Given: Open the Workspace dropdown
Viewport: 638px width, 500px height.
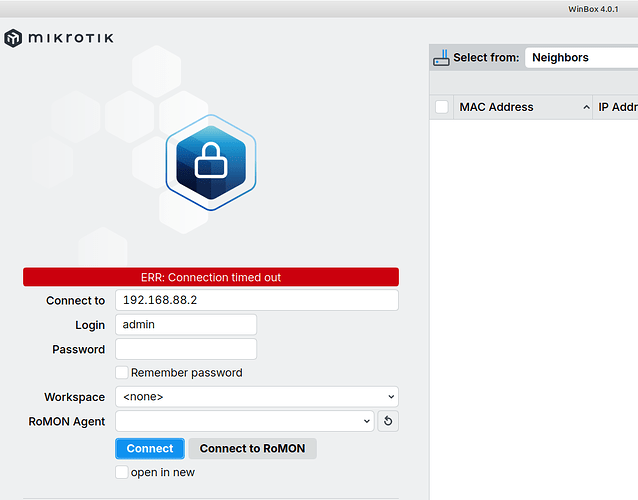Looking at the screenshot, I should (257, 397).
